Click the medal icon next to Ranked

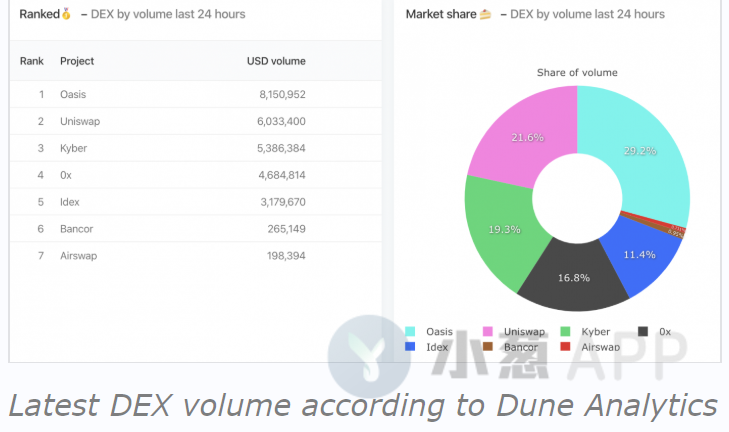coord(66,14)
